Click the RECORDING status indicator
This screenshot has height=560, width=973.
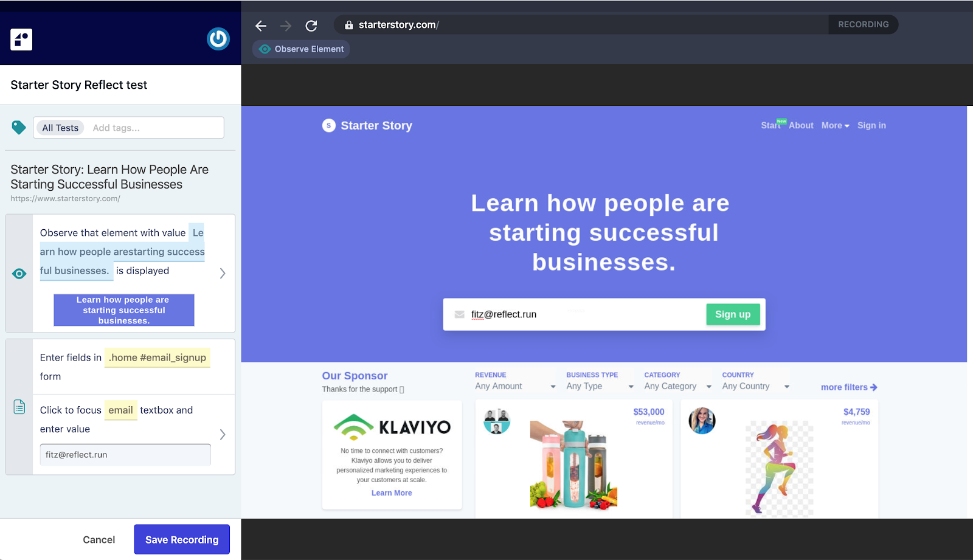click(x=863, y=24)
